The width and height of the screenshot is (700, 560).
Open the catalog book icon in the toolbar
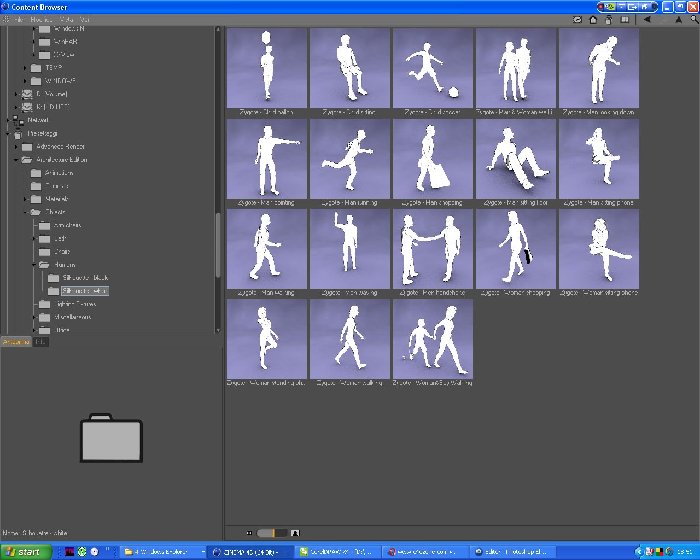pos(625,20)
